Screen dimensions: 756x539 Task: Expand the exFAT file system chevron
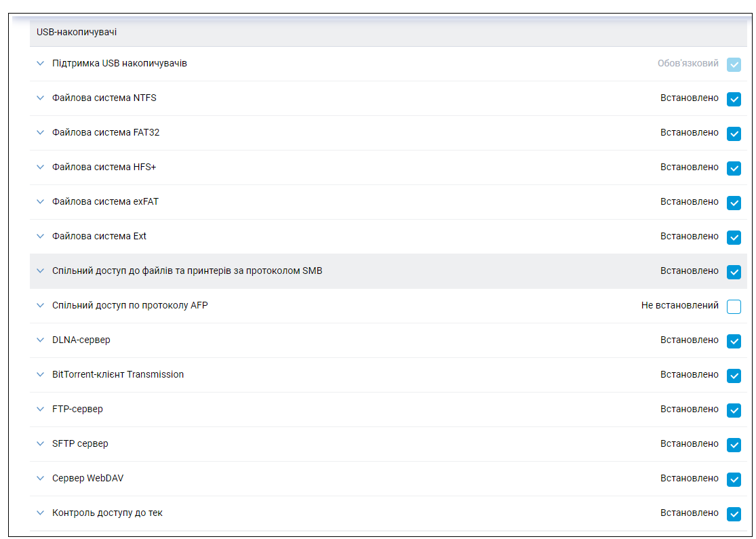click(x=40, y=202)
